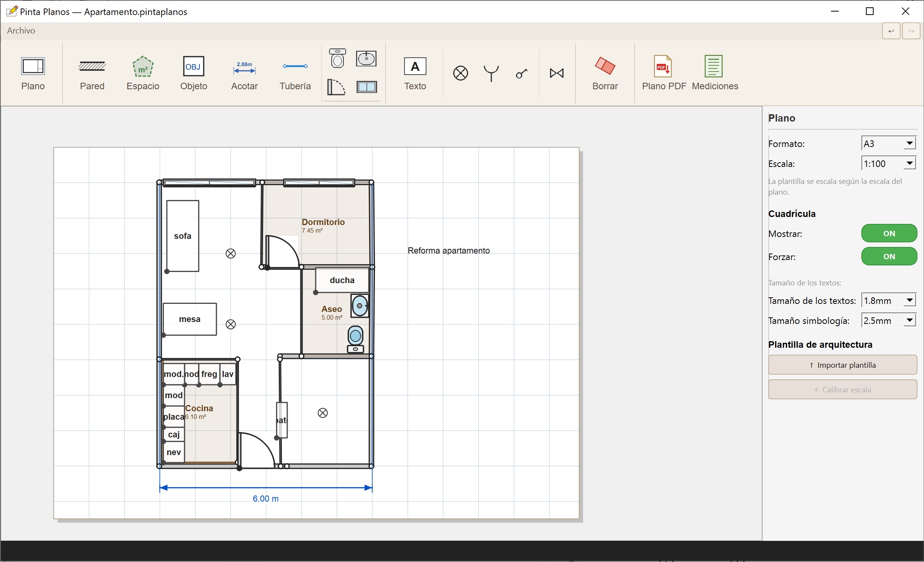
Task: Click the Importar plantilla button
Action: click(842, 365)
